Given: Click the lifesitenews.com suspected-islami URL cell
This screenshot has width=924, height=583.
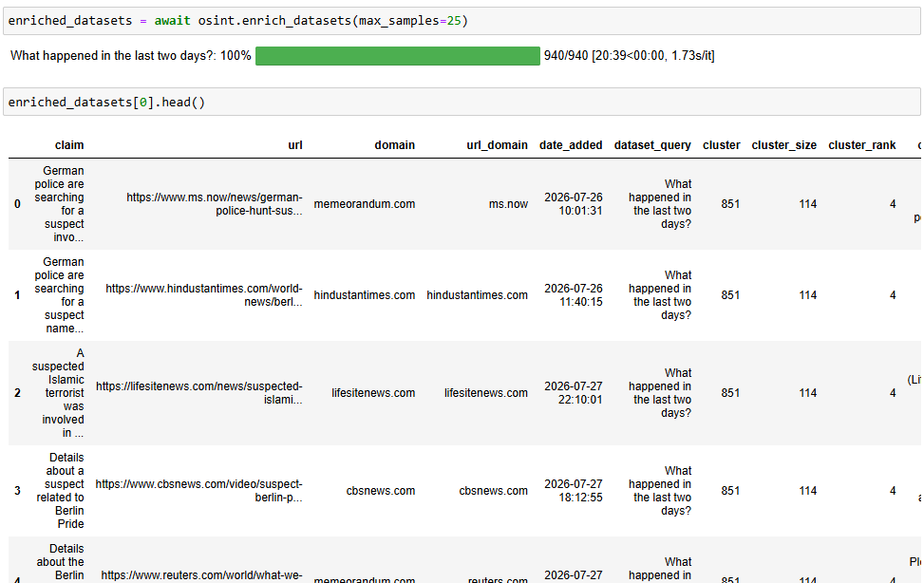Looking at the screenshot, I should pyautogui.click(x=199, y=392).
